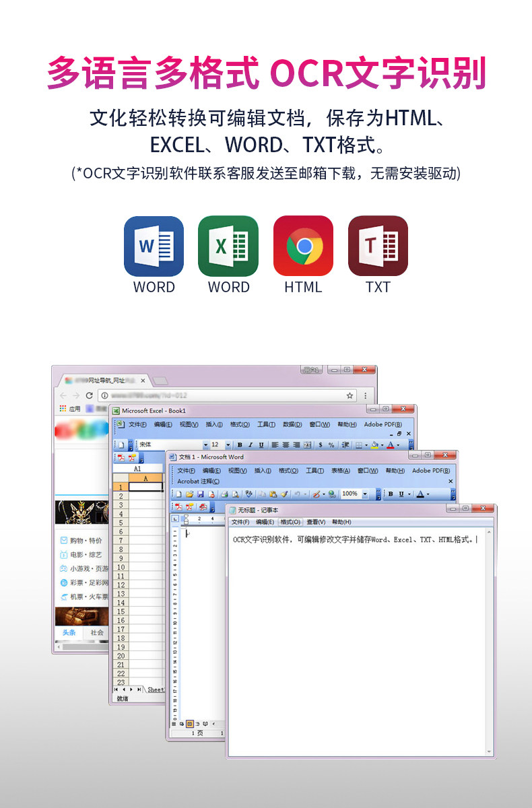Open the Acrobat 注释 menu in Word
The image size is (532, 808).
pyautogui.click(x=199, y=481)
